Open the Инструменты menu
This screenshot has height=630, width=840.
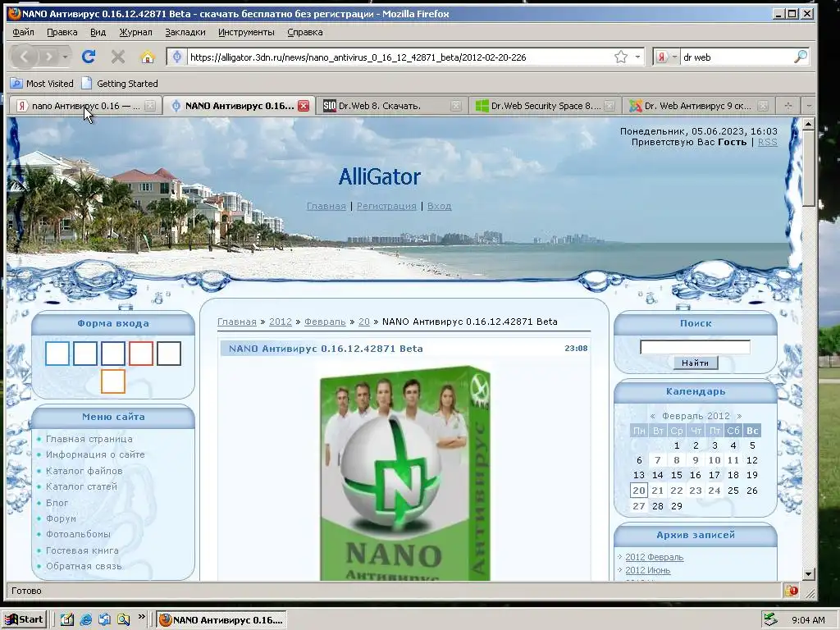(x=246, y=32)
